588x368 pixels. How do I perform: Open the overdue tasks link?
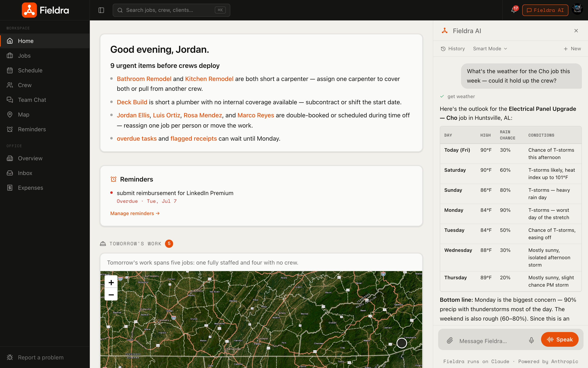click(137, 138)
